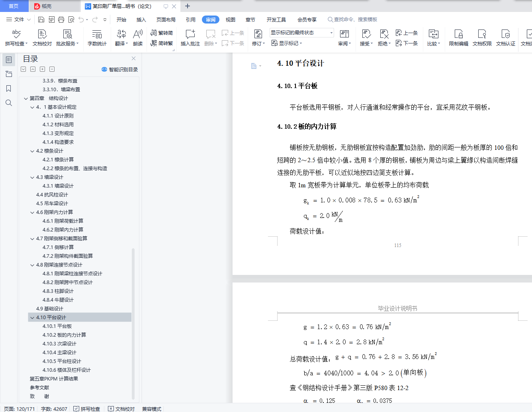Click the minus-box icon in outline panel toolbar

[x=52, y=69]
